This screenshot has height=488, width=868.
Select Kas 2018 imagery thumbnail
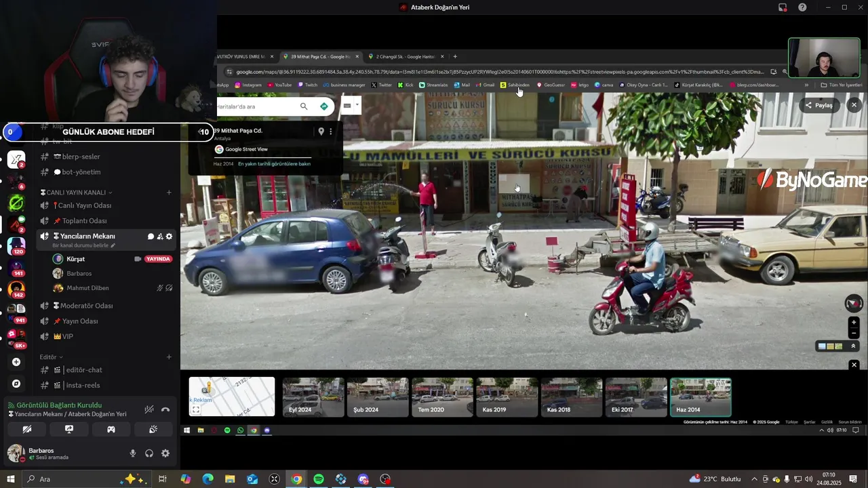(x=572, y=397)
